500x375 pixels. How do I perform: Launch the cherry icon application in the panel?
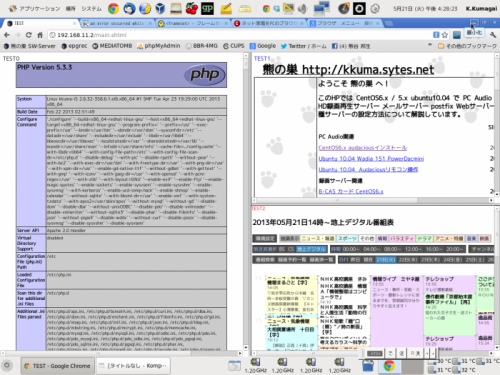click(x=192, y=8)
